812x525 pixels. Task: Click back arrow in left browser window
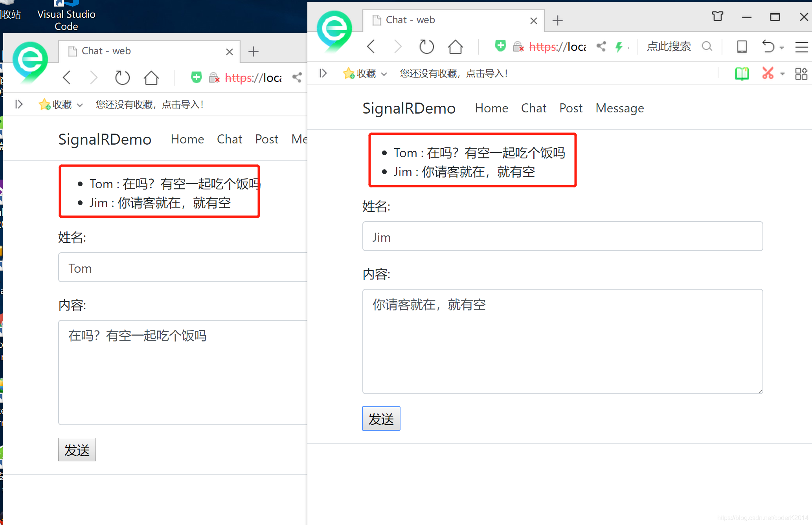point(67,77)
